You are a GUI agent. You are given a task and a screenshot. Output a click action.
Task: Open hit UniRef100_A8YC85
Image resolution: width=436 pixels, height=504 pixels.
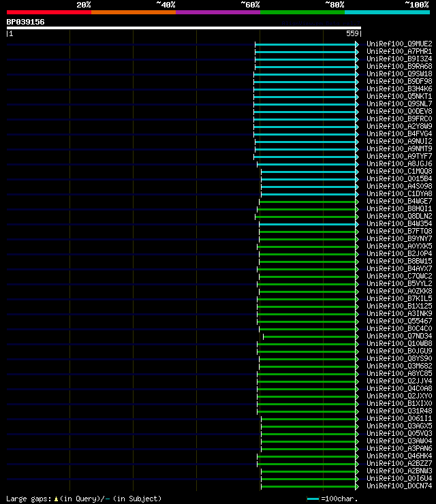click(399, 373)
